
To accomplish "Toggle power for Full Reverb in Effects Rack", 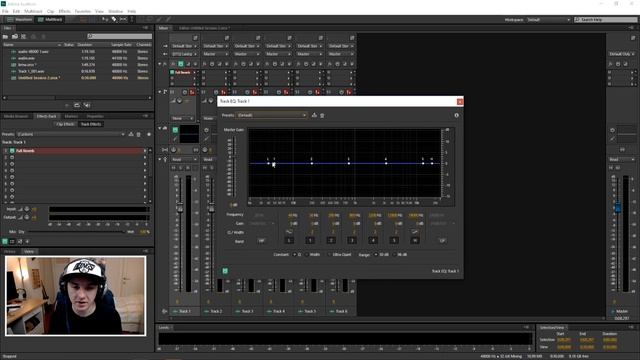I will tap(12, 151).
